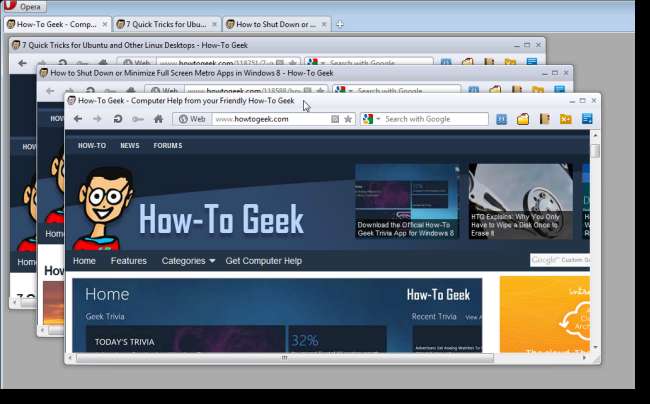Bookmark page with star icon in front window
This screenshot has width=650, height=404.
point(348,119)
